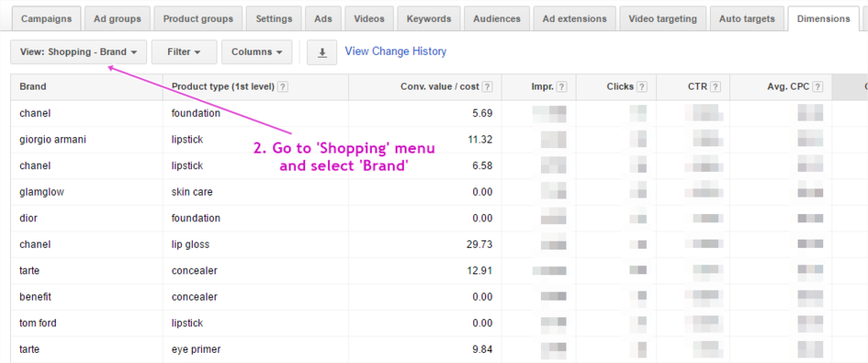Click the download report icon button
The height and width of the screenshot is (363, 868).
pyautogui.click(x=322, y=52)
